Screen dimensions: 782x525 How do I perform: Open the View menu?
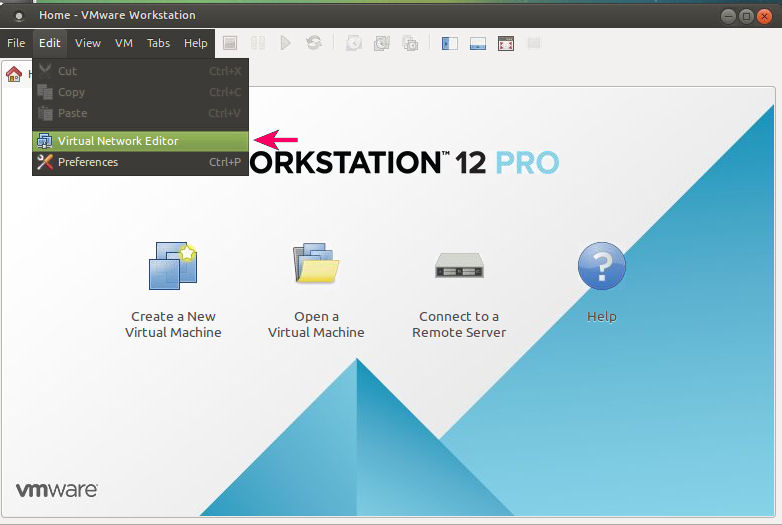(x=88, y=43)
